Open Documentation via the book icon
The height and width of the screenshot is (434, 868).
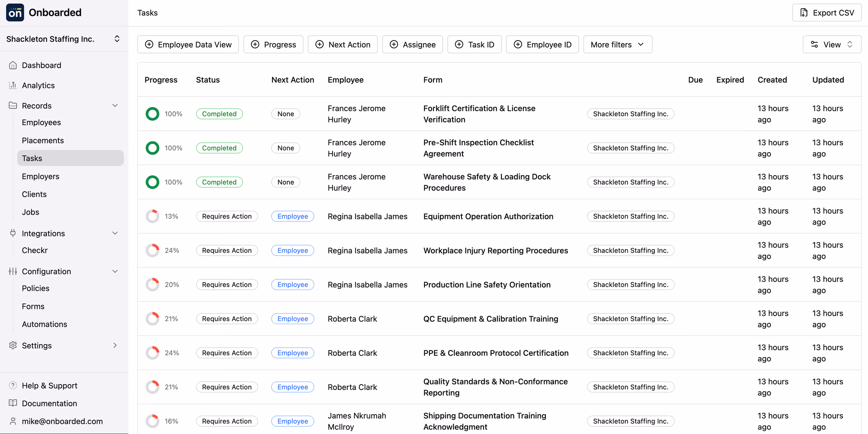[x=12, y=403]
